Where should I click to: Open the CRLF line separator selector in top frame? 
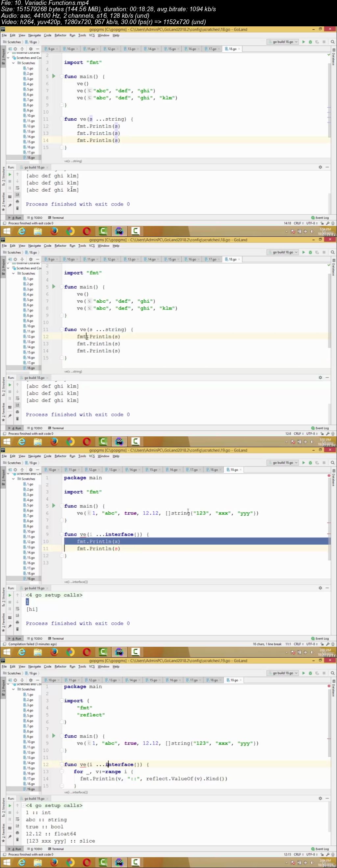(x=298, y=223)
